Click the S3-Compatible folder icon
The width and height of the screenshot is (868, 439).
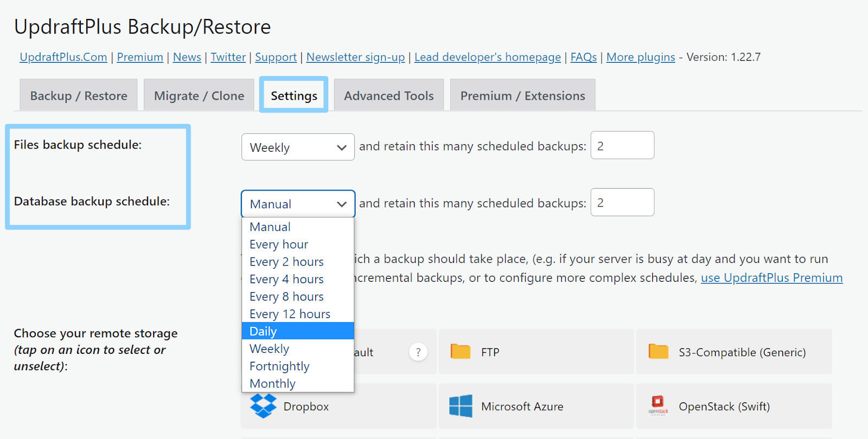pos(658,352)
